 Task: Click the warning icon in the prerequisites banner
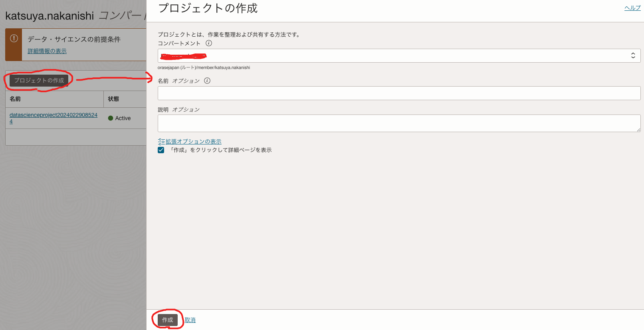click(x=14, y=38)
